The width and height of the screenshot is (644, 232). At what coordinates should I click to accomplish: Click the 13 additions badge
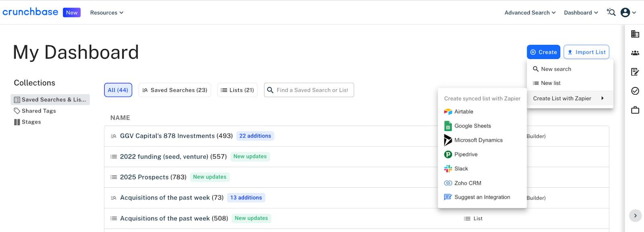(246, 198)
